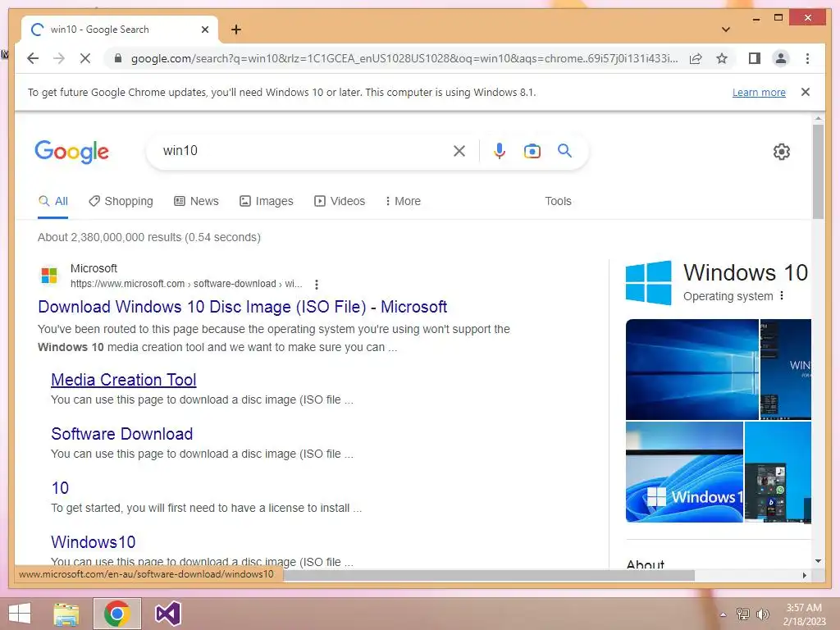Viewport: 840px width, 630px height.
Task: Open the Windows Start button
Action: (x=20, y=614)
